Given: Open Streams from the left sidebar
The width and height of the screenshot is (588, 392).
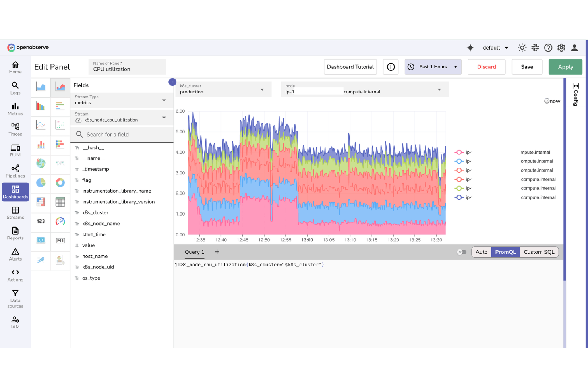Looking at the screenshot, I should (15, 214).
